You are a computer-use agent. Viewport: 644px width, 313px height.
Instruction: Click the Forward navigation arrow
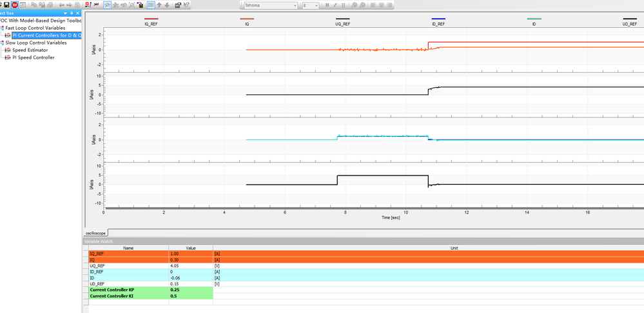click(x=69, y=5)
